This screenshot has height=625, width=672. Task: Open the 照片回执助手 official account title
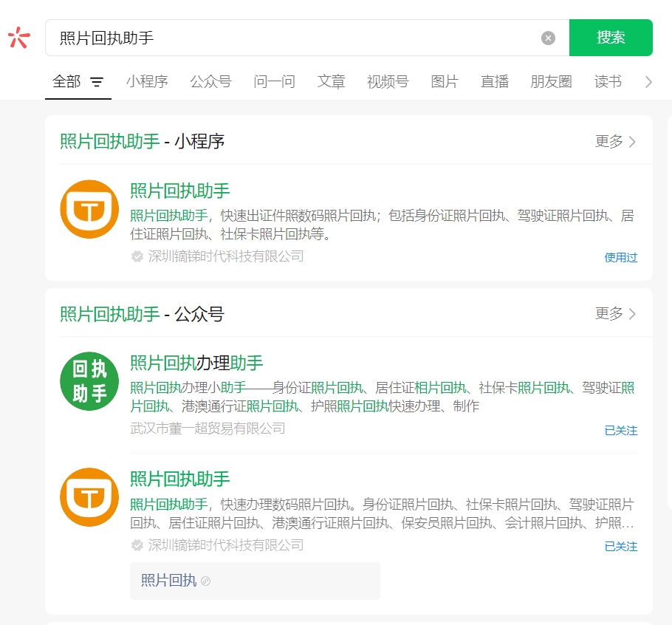pos(179,479)
